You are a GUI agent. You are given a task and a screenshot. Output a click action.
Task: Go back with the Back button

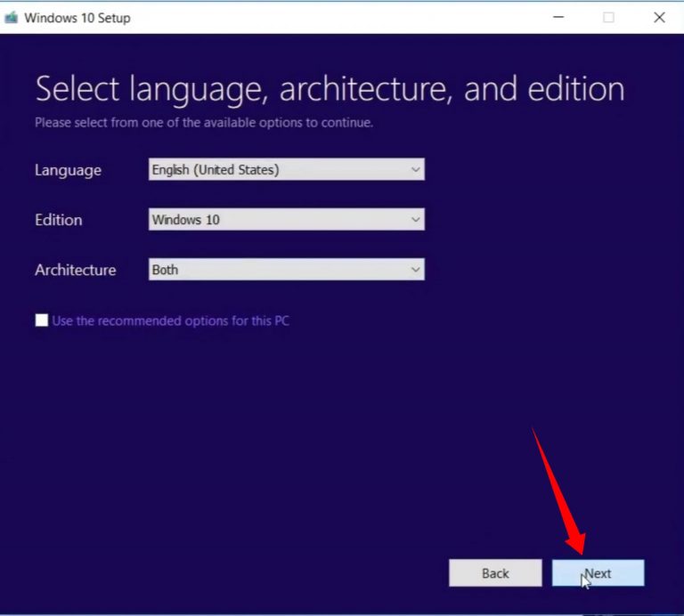coord(495,573)
